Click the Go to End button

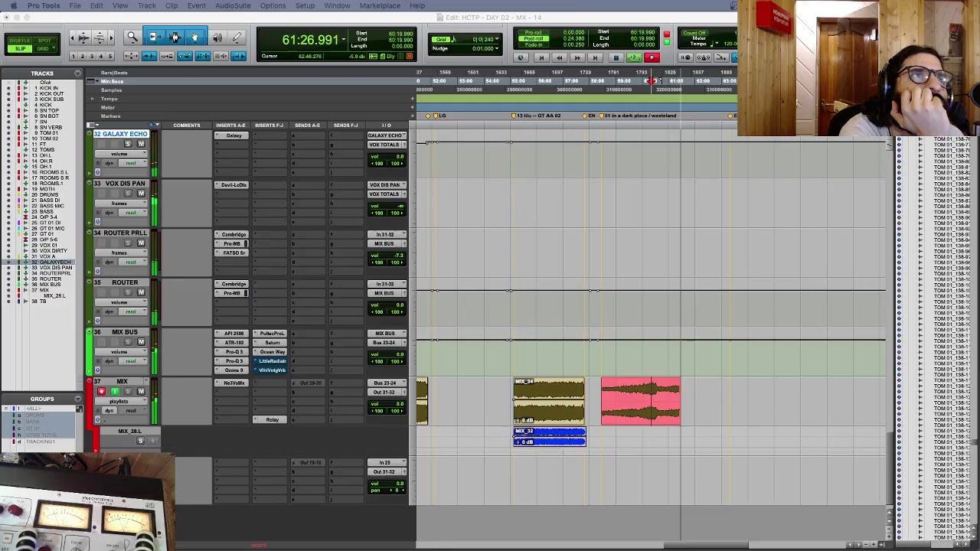coord(595,57)
